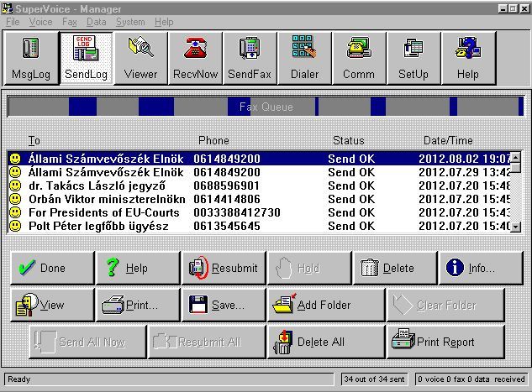Click the fax list scrollbar thumb
Viewport: 532px width, 392px height.
[515, 167]
